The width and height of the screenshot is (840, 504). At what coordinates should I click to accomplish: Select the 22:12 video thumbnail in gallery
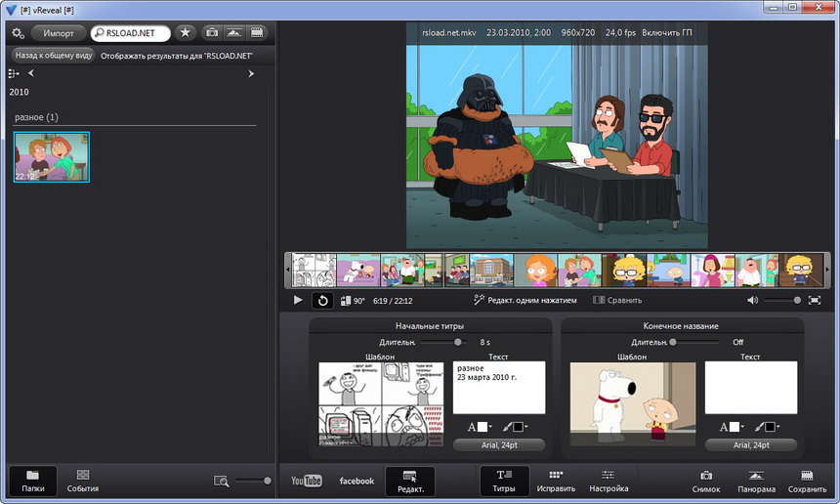(52, 157)
